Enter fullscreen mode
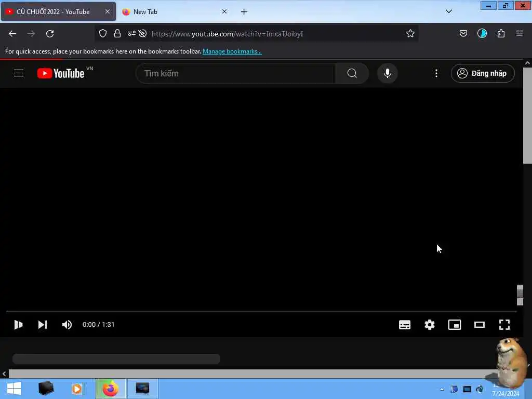 [x=504, y=325]
